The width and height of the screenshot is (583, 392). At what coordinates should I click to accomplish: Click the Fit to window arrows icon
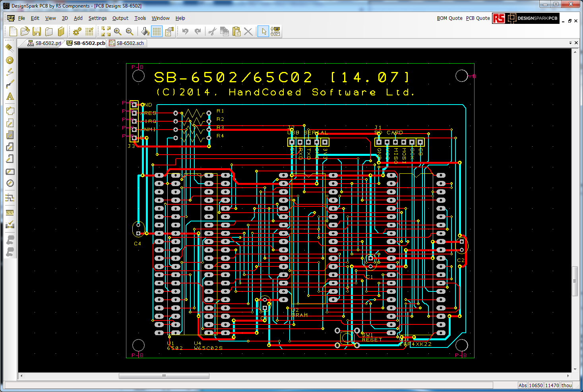click(106, 31)
